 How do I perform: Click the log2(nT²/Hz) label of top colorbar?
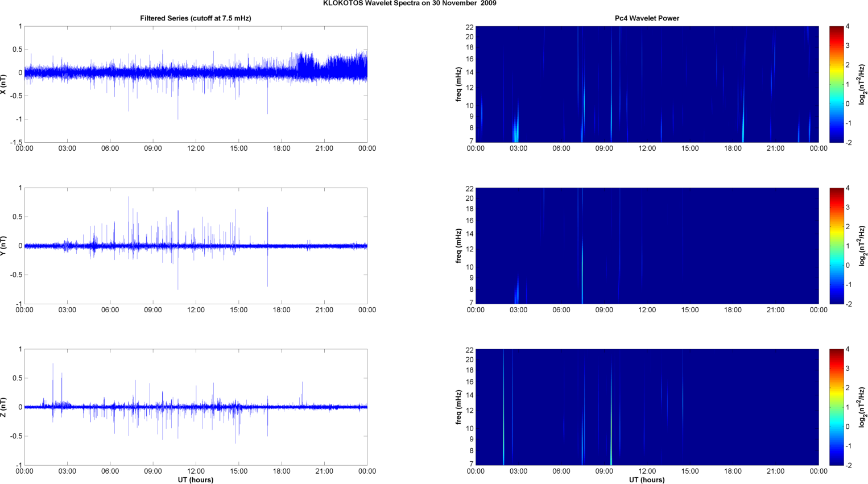pyautogui.click(x=862, y=84)
